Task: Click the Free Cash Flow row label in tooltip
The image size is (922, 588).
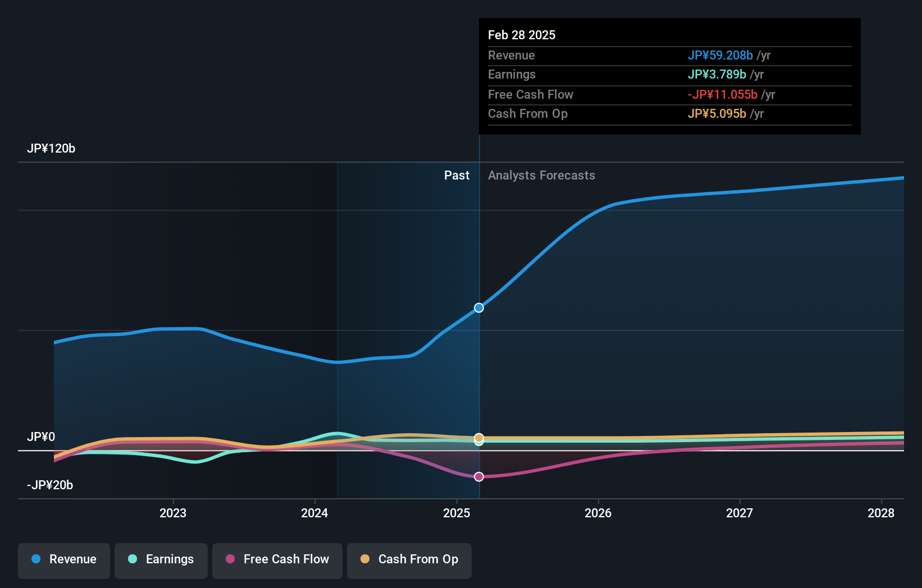Action: coord(531,94)
